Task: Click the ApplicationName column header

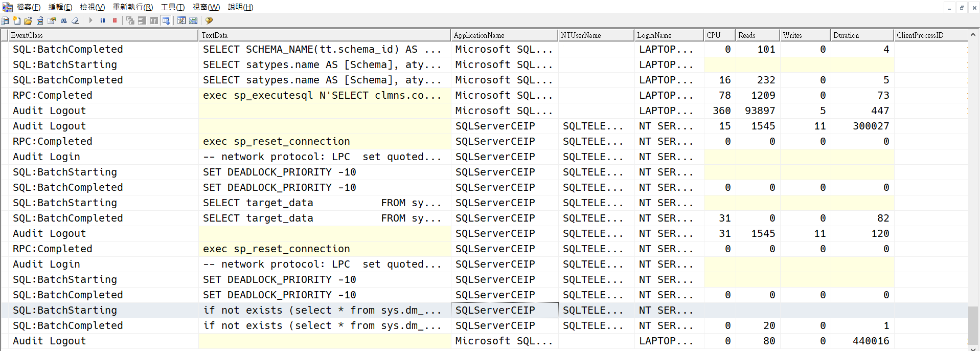Action: pyautogui.click(x=505, y=35)
